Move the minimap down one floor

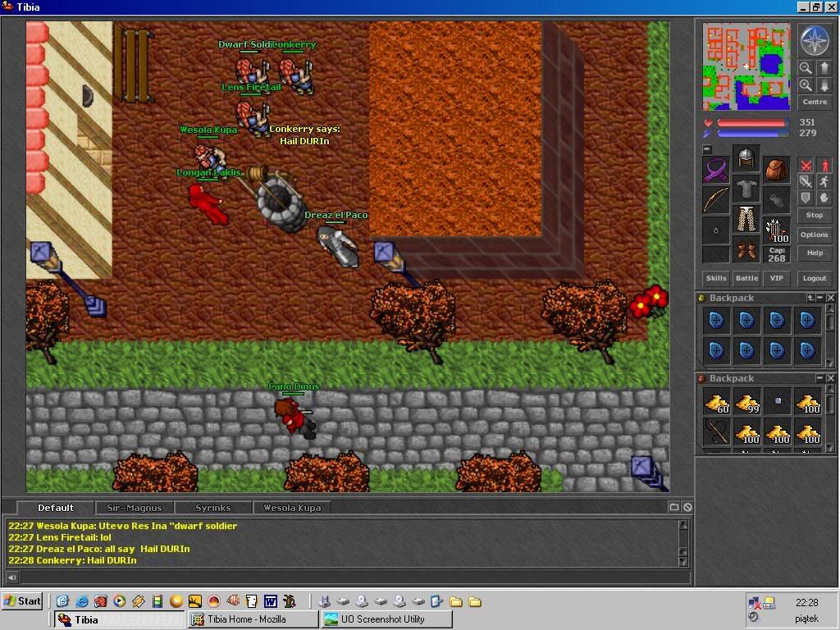824,85
